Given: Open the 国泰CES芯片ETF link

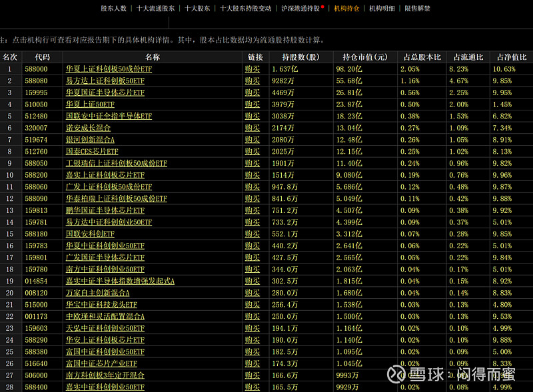Looking at the screenshot, I should coord(92,152).
